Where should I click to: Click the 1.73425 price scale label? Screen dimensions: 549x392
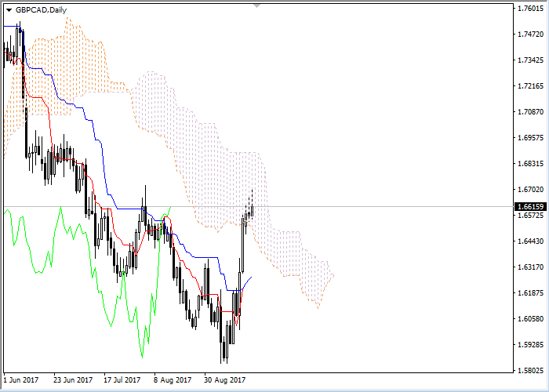point(530,60)
